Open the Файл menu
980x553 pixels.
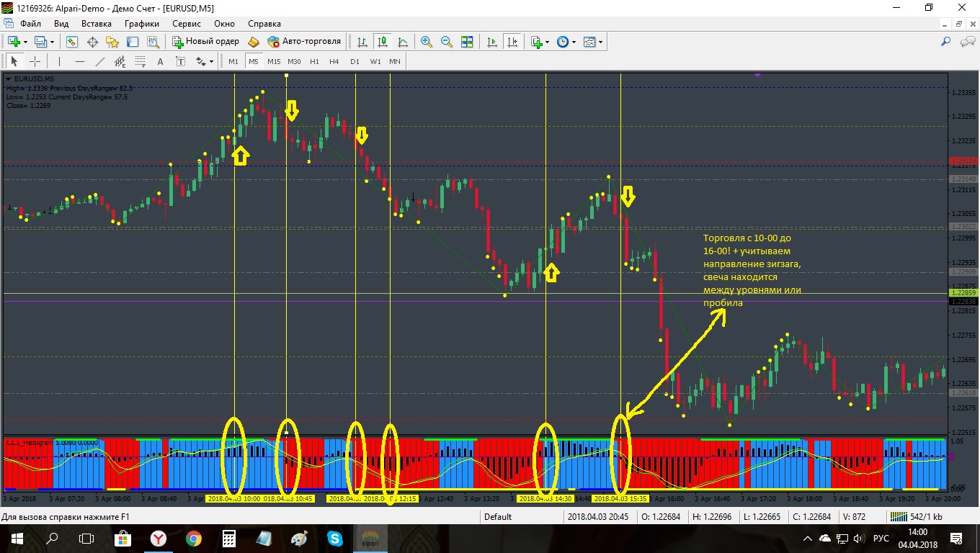point(31,24)
